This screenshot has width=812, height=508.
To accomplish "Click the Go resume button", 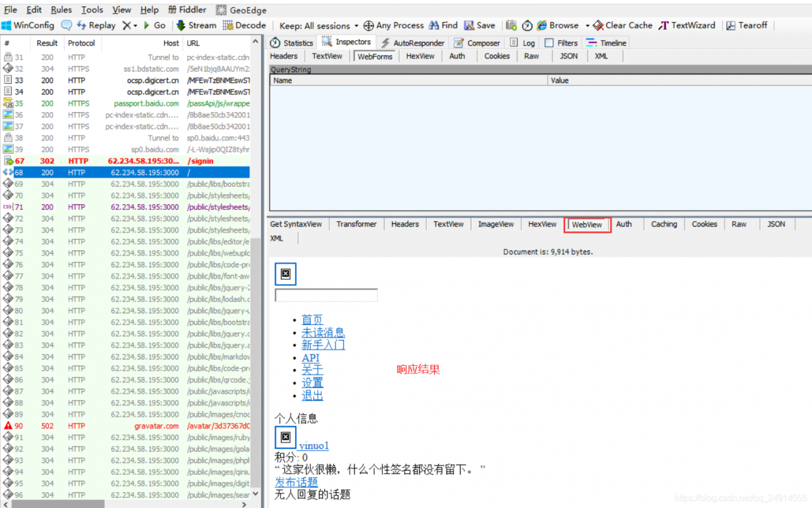I will [x=154, y=25].
